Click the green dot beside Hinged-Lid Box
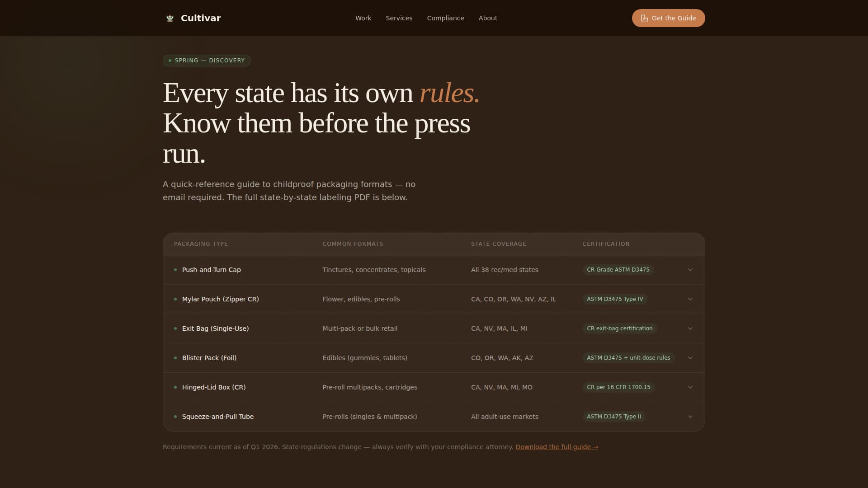868x488 pixels. 175,387
